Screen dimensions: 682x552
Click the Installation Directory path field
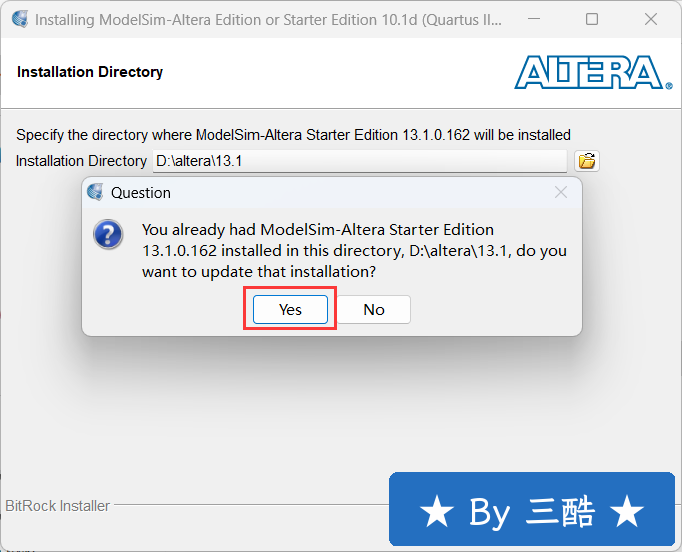360,161
